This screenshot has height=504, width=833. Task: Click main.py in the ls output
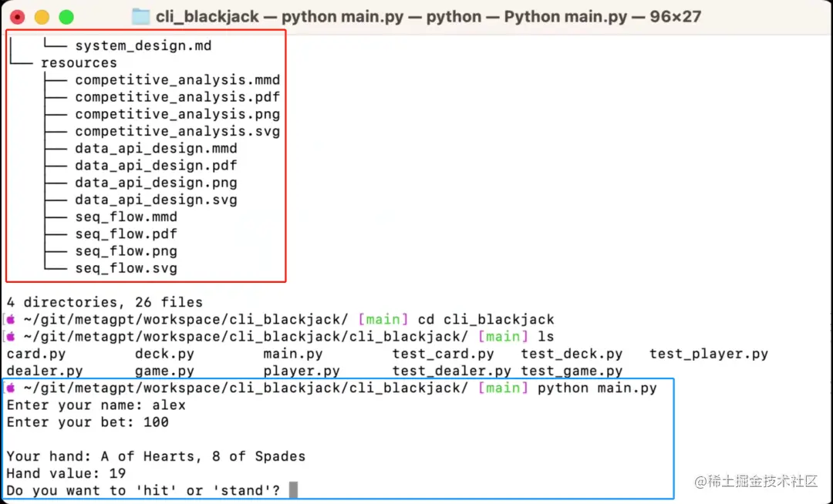click(x=293, y=354)
